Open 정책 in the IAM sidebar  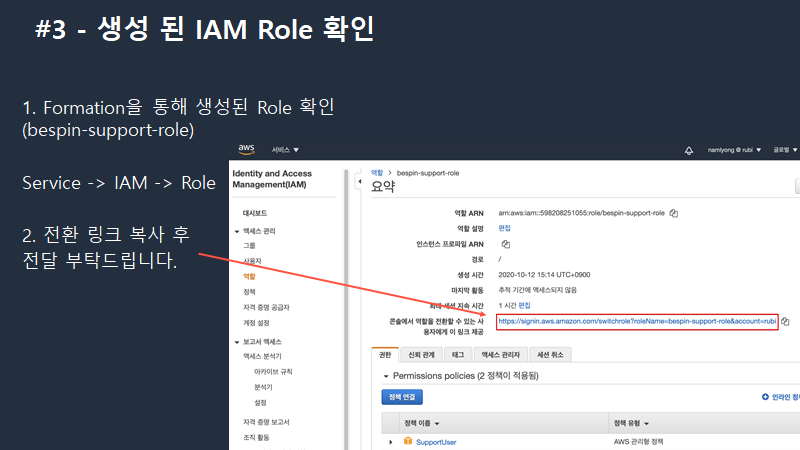pos(249,292)
